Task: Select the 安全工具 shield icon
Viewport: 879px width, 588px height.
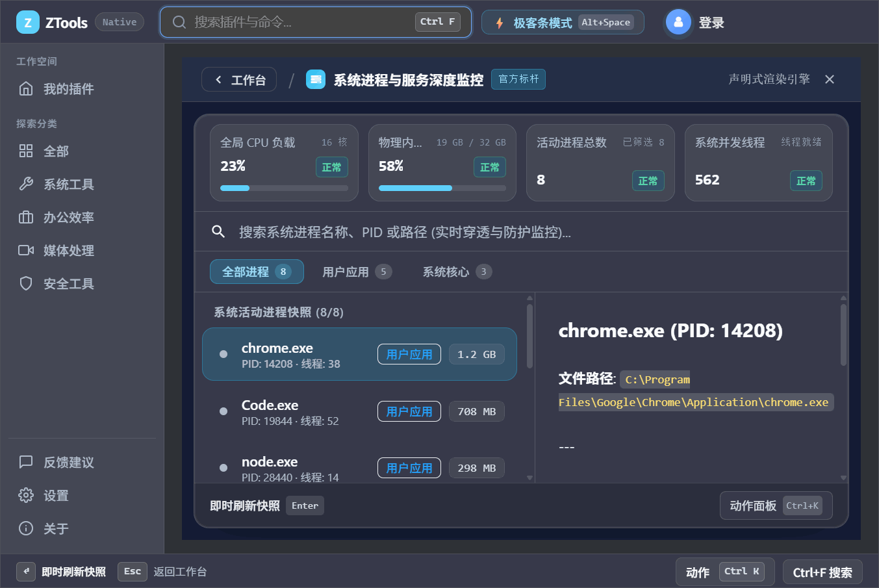Action: [x=26, y=284]
